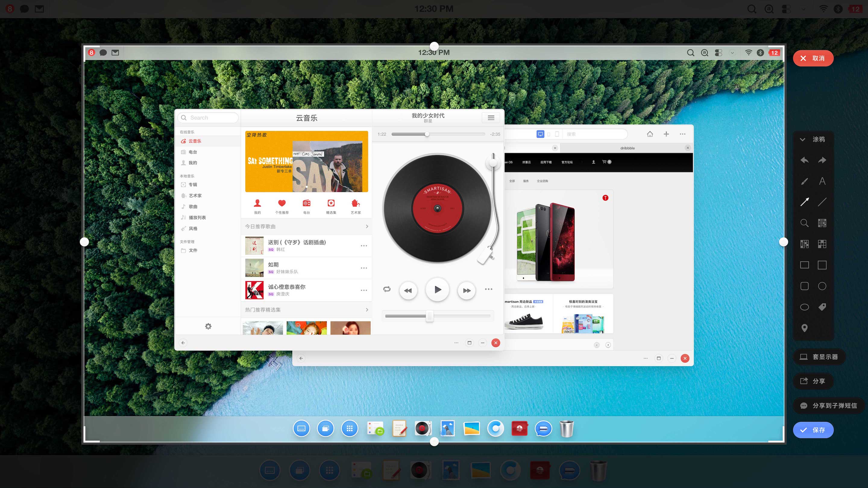Click the blue 保存 save button
Screen dimensions: 868x488
[x=813, y=430]
